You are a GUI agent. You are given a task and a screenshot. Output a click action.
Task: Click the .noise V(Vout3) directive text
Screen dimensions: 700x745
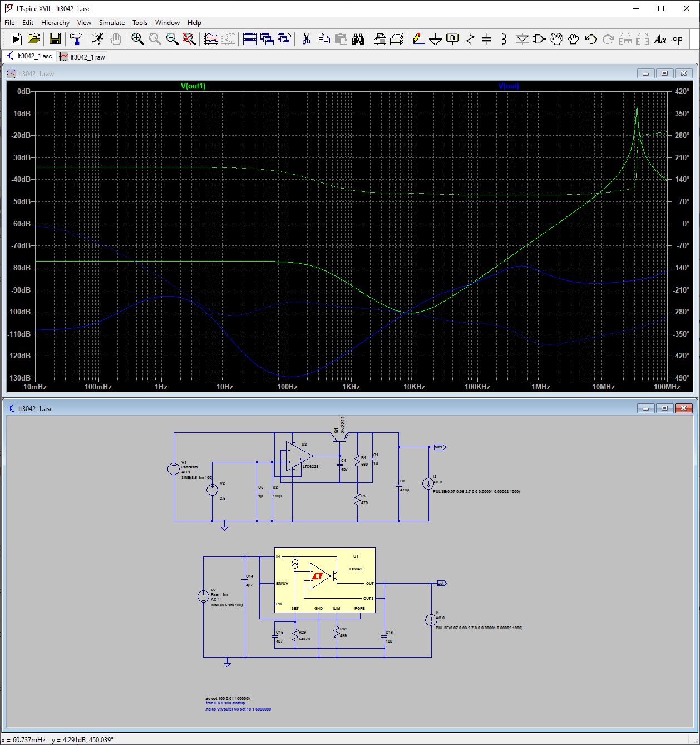tap(238, 709)
